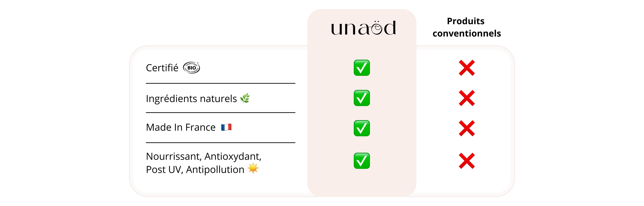
Task: Click the 'Nourrissant, Antioxydant,' text line
Action: 203,156
